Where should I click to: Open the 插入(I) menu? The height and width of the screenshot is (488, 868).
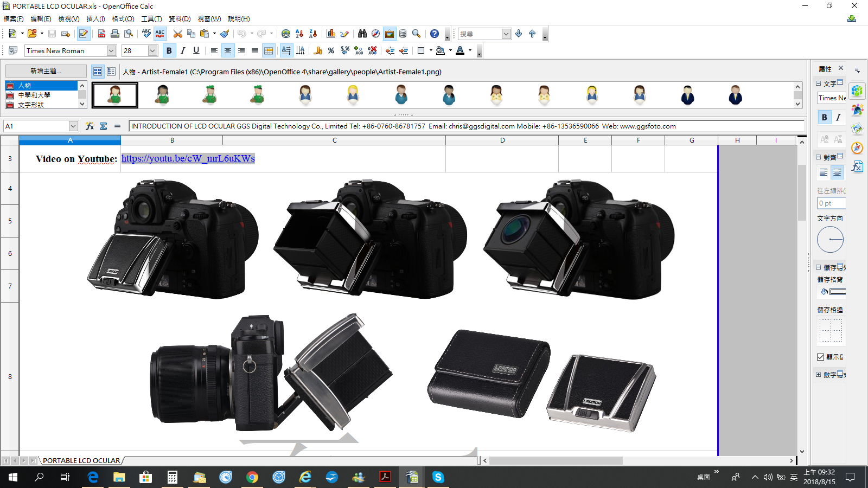[95, 19]
